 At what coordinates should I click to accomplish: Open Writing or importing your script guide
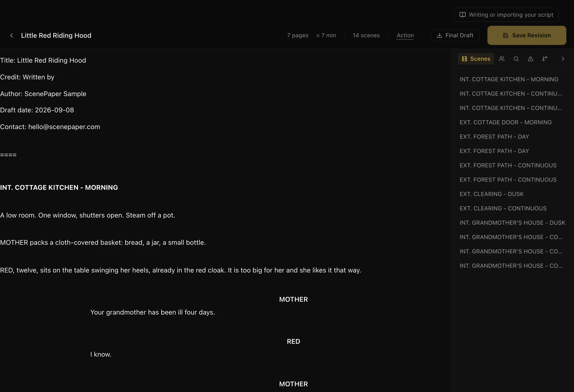click(x=506, y=15)
